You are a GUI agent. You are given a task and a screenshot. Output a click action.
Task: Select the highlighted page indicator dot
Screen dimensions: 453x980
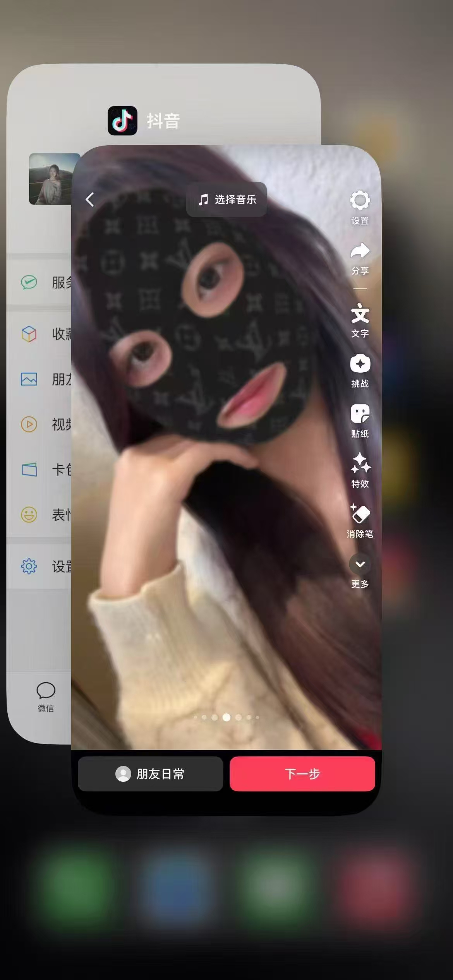(226, 717)
